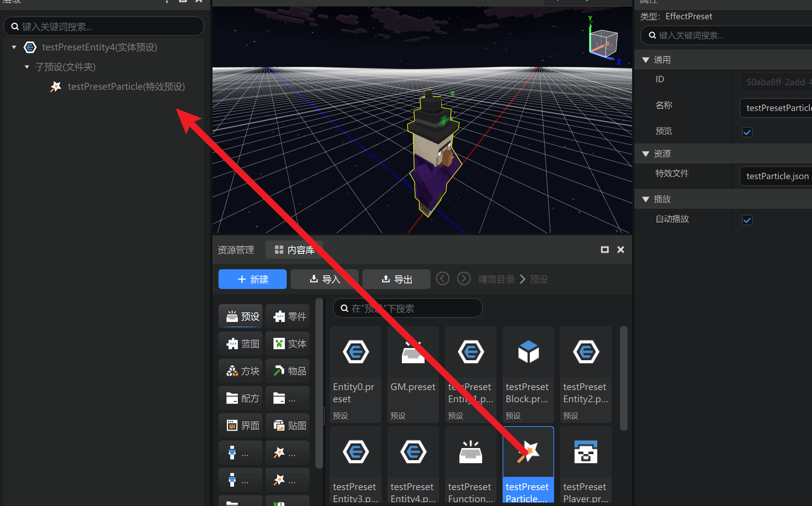Select the testPresetEntity4 preset file

pos(413,465)
